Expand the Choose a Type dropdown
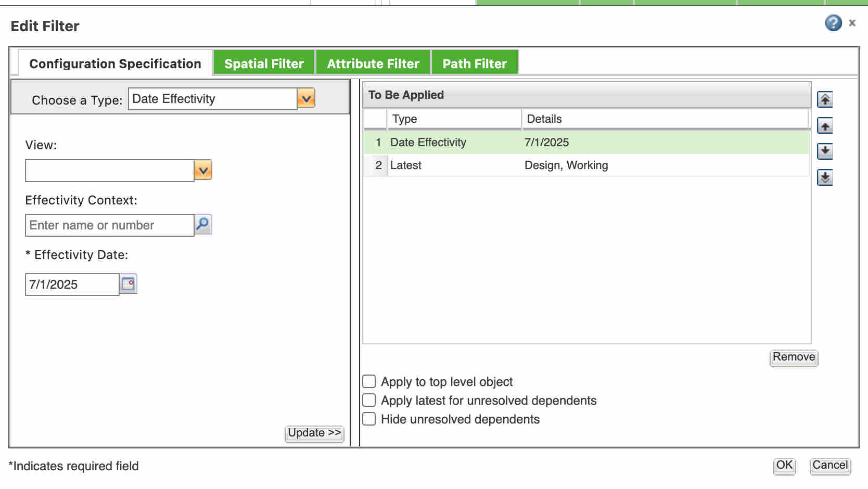The width and height of the screenshot is (868, 489). click(306, 98)
